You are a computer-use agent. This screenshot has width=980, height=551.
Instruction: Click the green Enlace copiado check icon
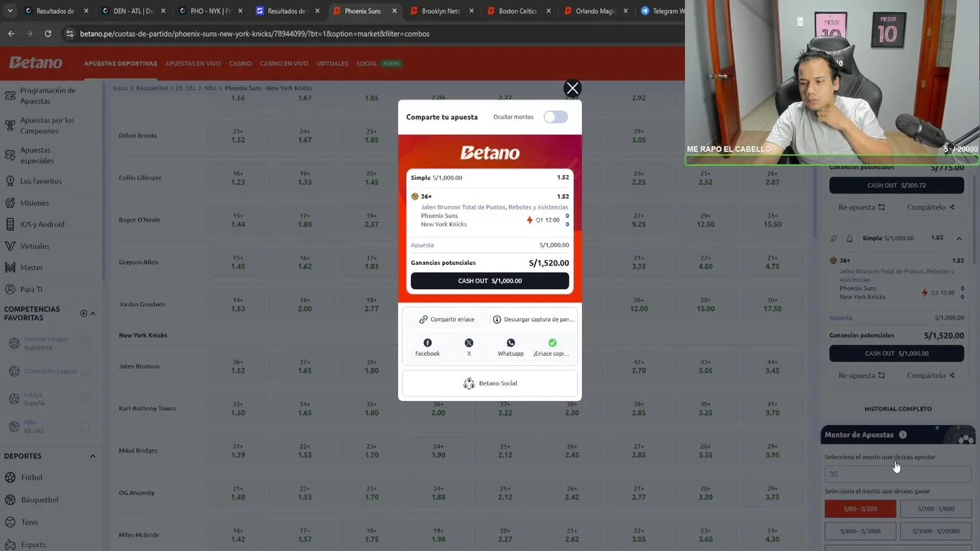552,343
